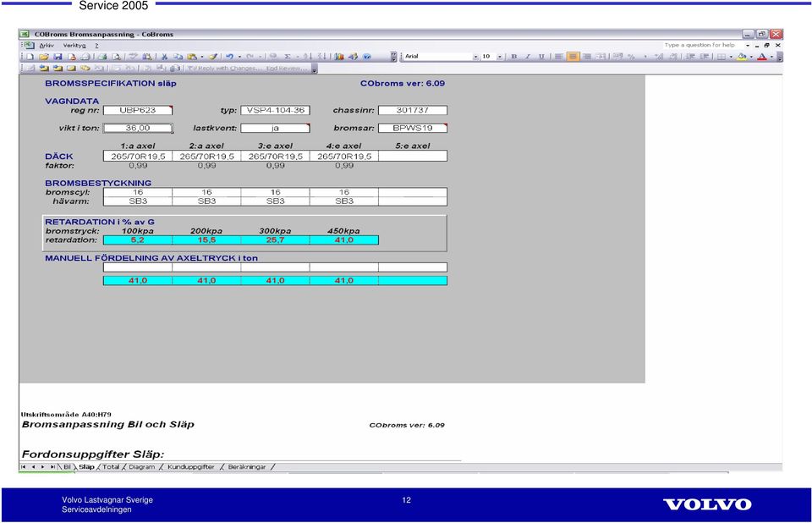Viewport: 812px width, 523px height.
Task: Open the Arkiv menu
Action: pos(47,46)
